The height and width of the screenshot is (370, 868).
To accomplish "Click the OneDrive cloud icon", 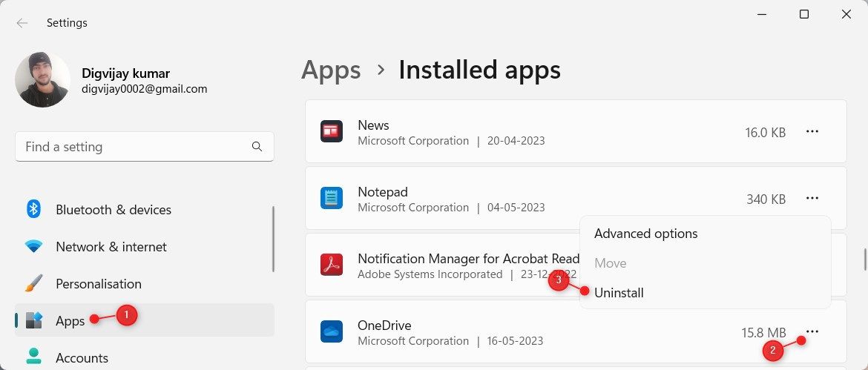I will point(331,332).
